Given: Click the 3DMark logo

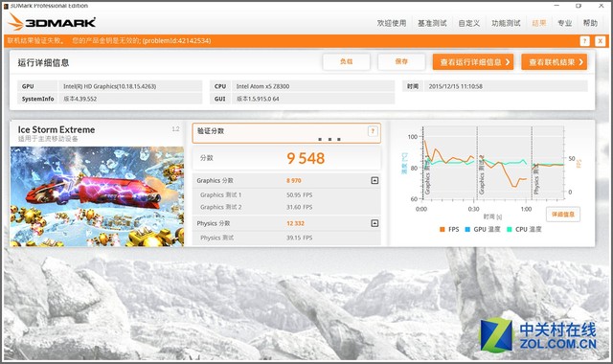Looking at the screenshot, I should tap(52, 22).
